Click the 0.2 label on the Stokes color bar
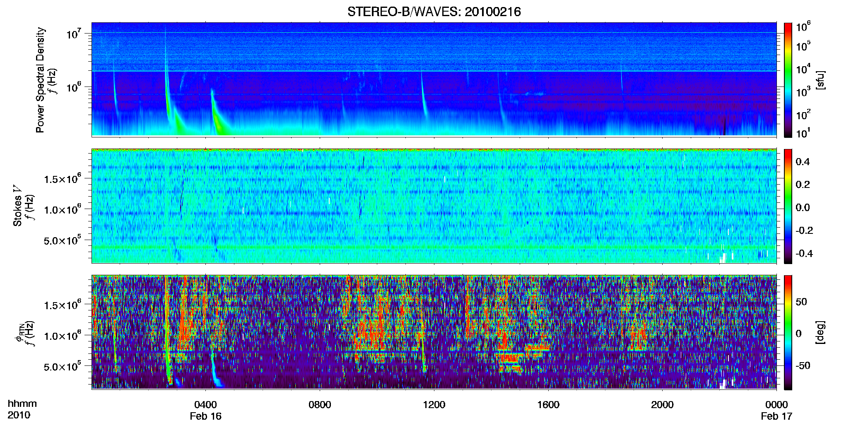This screenshot has width=868, height=447. click(803, 185)
